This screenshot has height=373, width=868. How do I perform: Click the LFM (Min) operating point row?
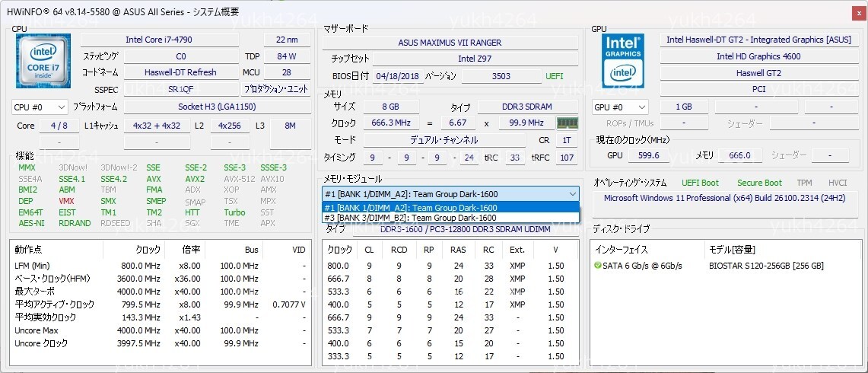pos(160,266)
